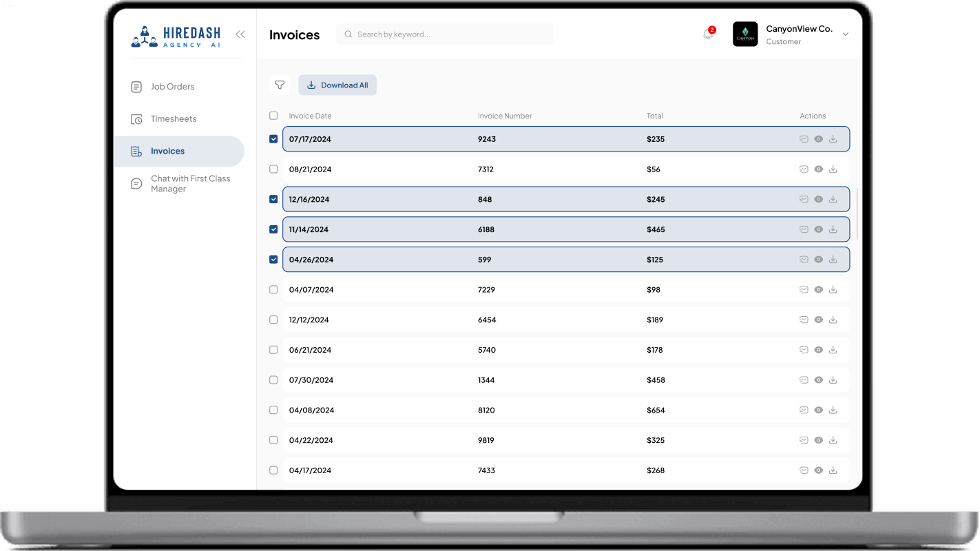Viewport: 980px width, 551px height.
Task: Click the 06/21/2024 date cell
Action: [310, 350]
